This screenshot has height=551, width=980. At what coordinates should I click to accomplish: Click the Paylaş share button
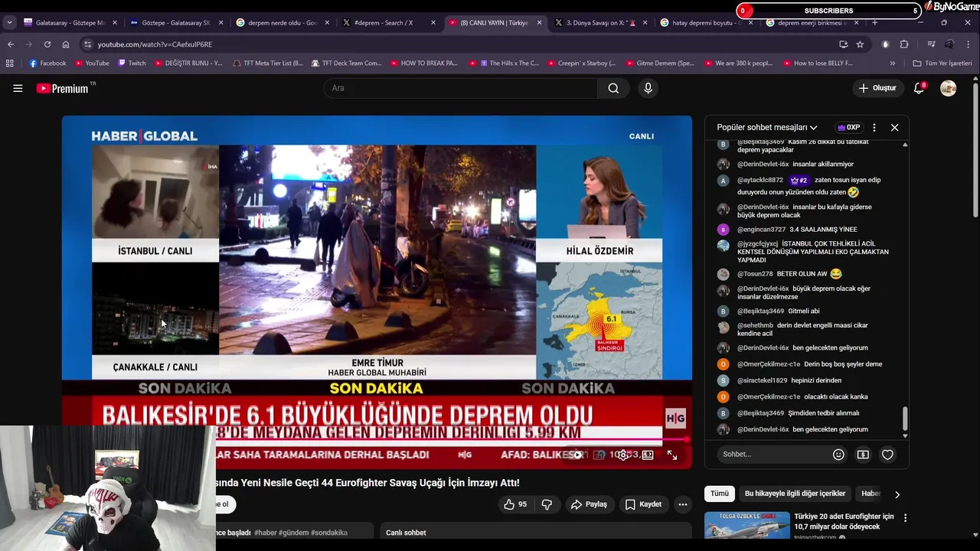[x=590, y=504]
